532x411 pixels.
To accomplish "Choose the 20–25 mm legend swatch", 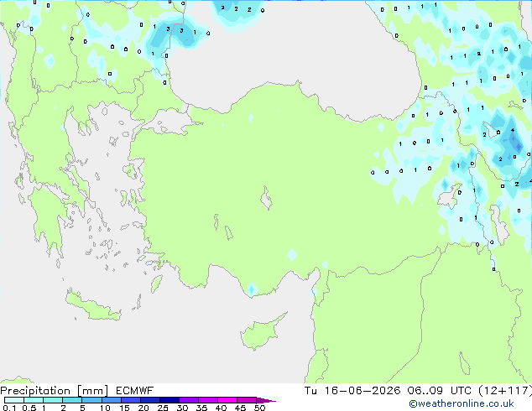I will (x=149, y=400).
